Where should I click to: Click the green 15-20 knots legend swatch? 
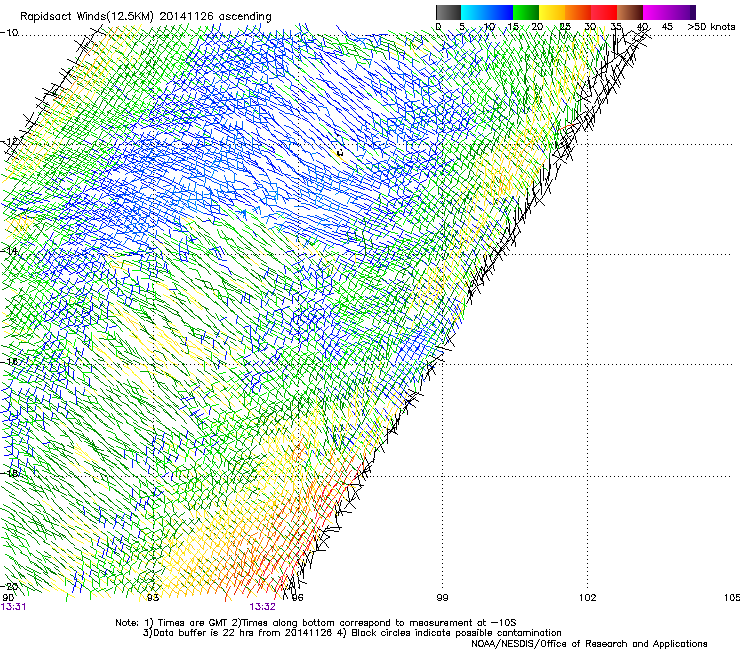526,12
